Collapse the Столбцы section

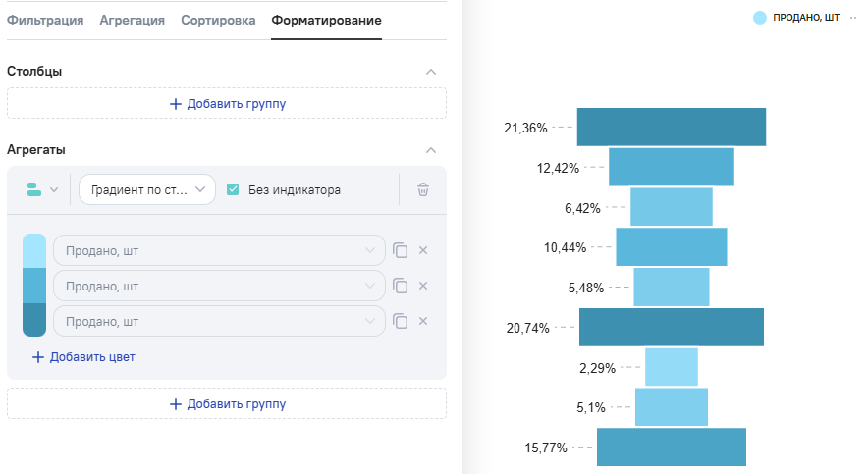(430, 72)
